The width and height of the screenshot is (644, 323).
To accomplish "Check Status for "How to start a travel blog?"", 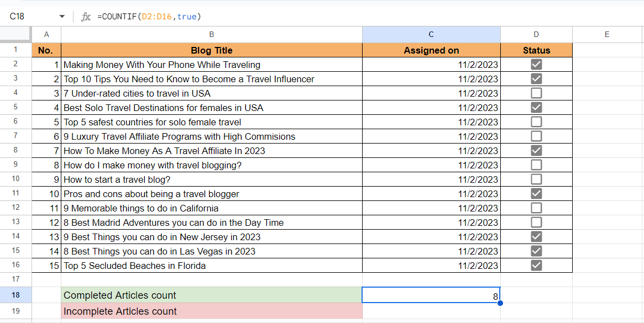I will pyautogui.click(x=536, y=179).
